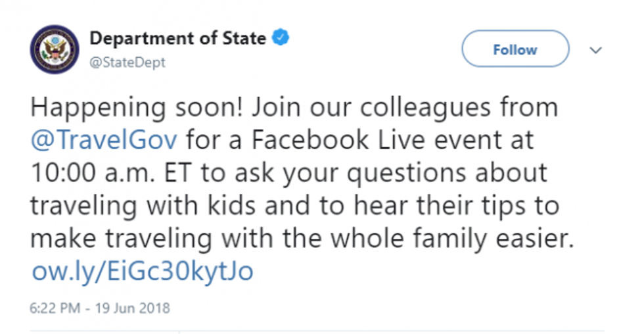644x334 pixels.
Task: Click the "10:00 a.m. ET" time text
Action: 107,172
